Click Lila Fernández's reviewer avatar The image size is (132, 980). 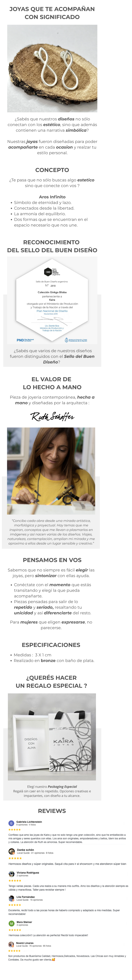[11, 898]
